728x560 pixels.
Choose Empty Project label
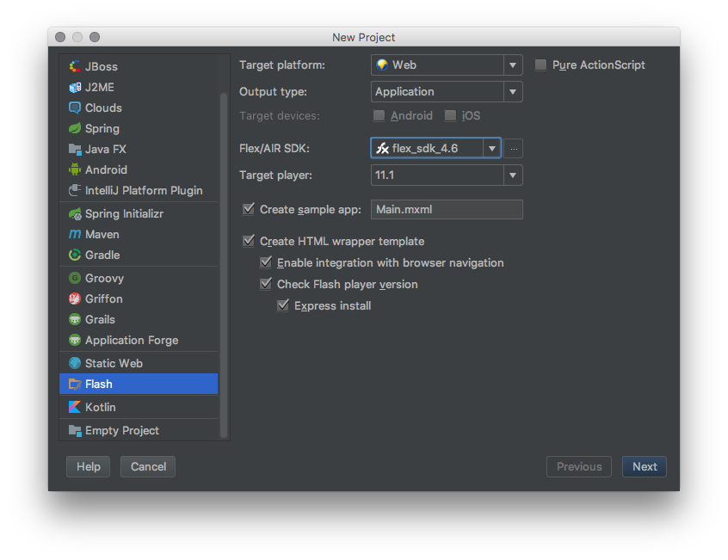click(x=122, y=431)
